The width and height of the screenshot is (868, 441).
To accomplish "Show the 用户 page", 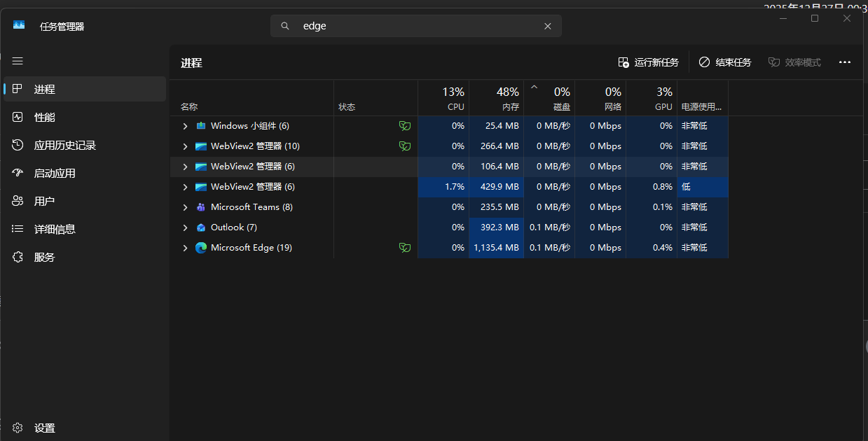I will click(85, 201).
